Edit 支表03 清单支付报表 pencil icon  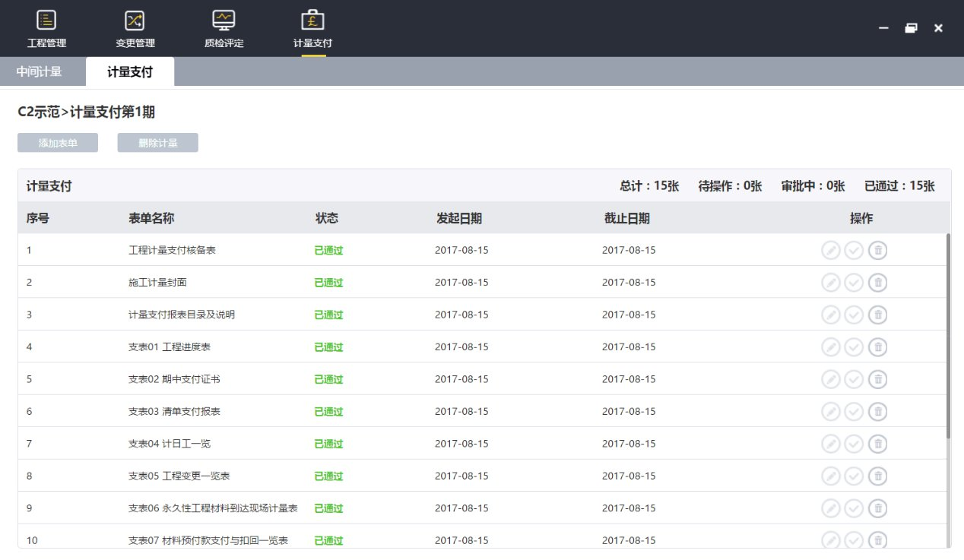(831, 411)
